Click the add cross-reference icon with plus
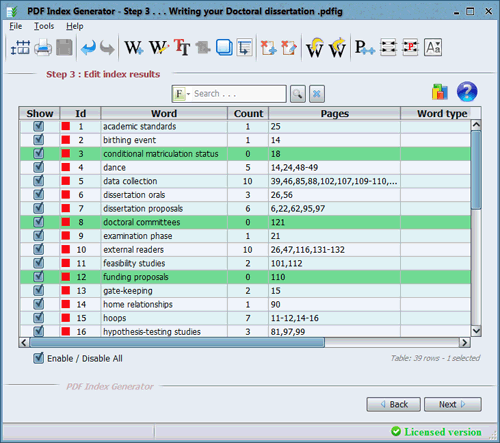This screenshot has width=500, height=443. 269,47
